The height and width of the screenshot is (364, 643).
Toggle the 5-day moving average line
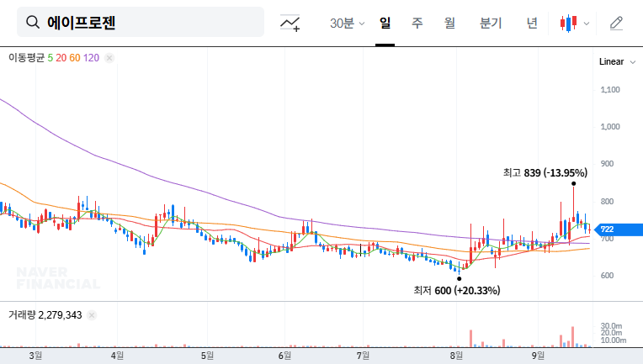[50, 58]
